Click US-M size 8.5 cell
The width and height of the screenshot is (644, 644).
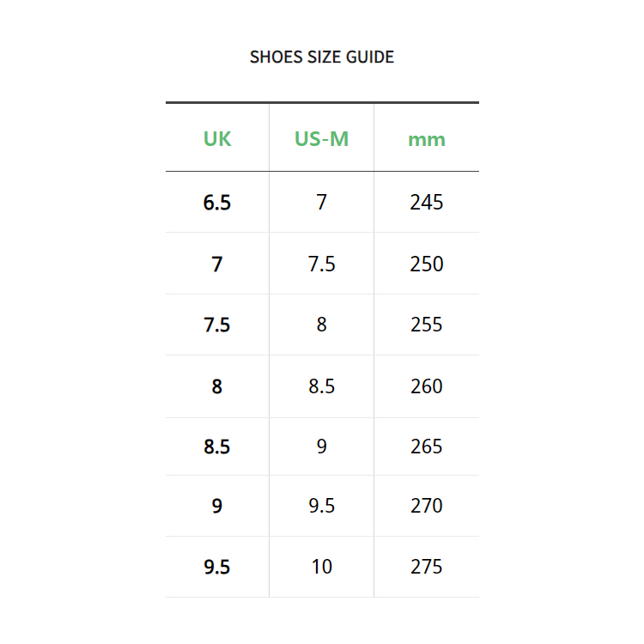321,386
